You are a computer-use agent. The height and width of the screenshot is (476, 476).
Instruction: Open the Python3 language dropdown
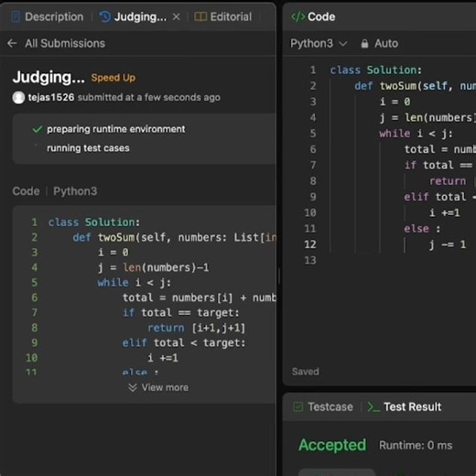(319, 44)
